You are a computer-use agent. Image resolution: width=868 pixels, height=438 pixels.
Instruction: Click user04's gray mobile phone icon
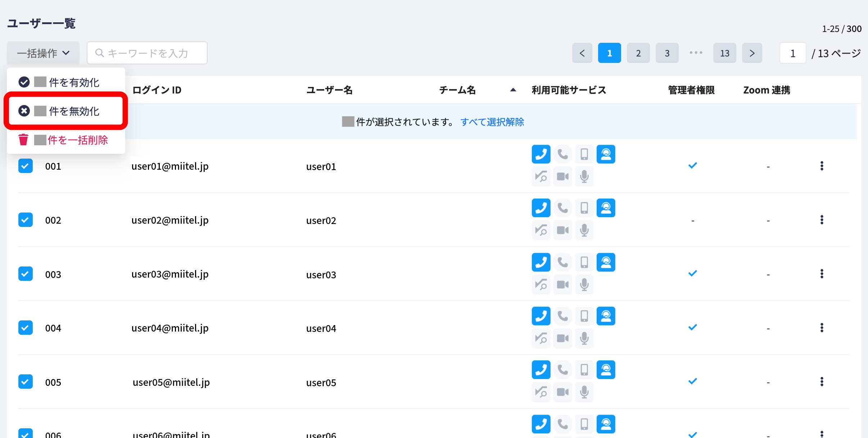tap(584, 316)
